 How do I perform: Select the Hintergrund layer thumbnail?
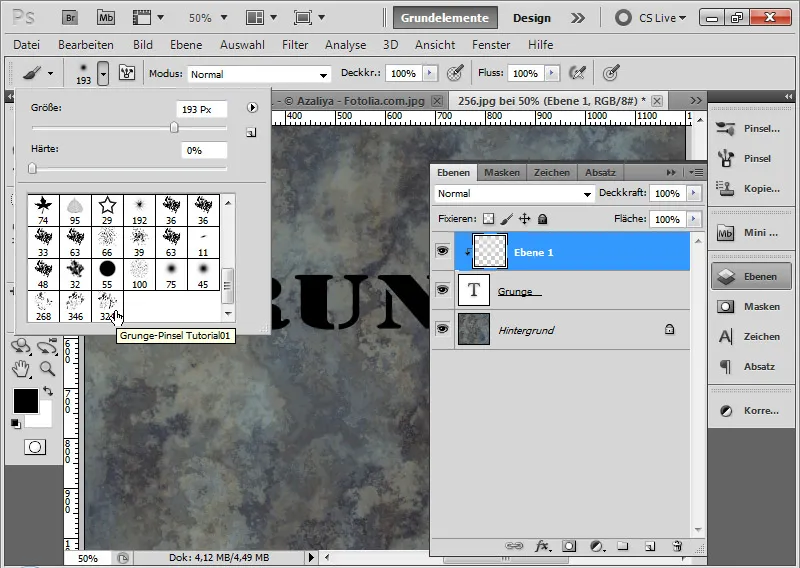(x=473, y=329)
